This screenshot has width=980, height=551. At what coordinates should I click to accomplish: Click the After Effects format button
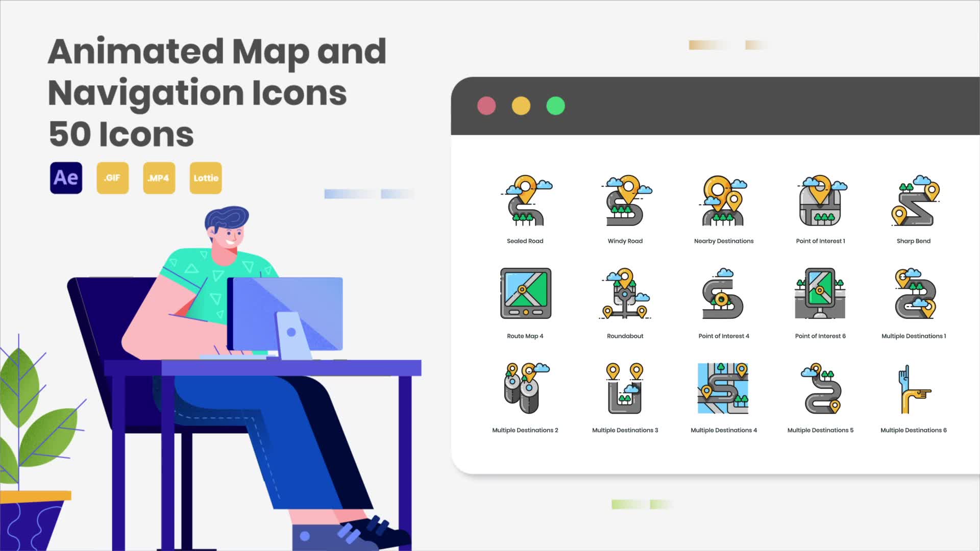[66, 178]
